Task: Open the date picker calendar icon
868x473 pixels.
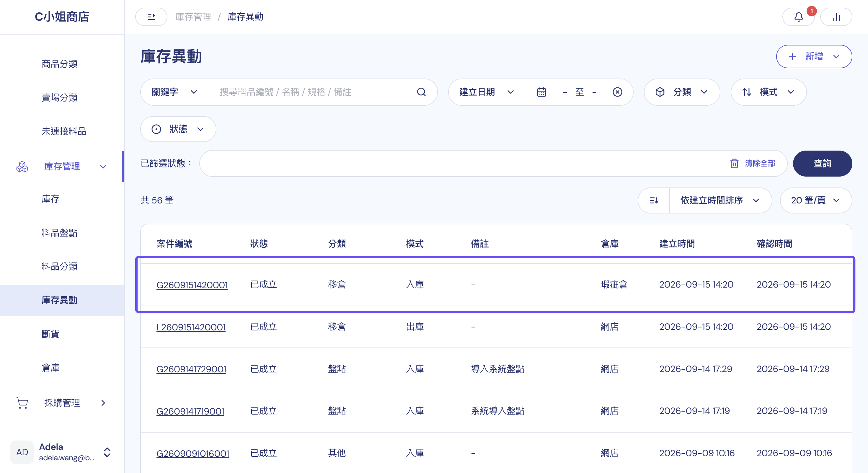Action: point(541,92)
